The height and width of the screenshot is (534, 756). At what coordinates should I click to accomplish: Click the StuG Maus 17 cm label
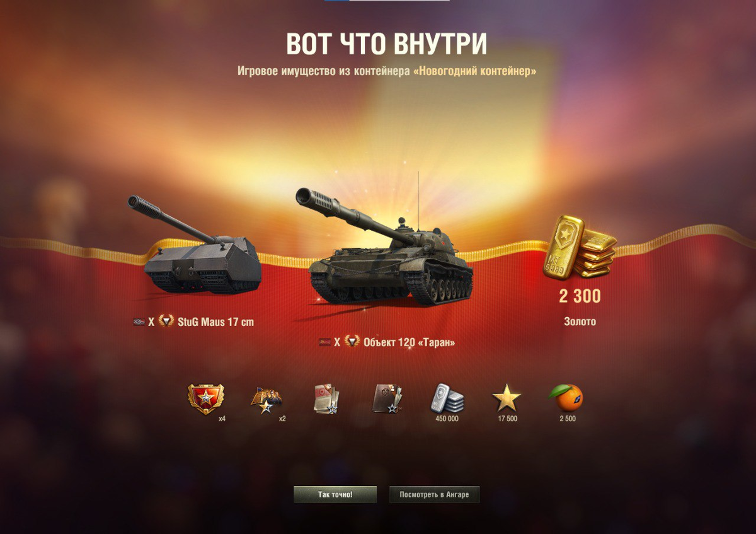(x=215, y=322)
